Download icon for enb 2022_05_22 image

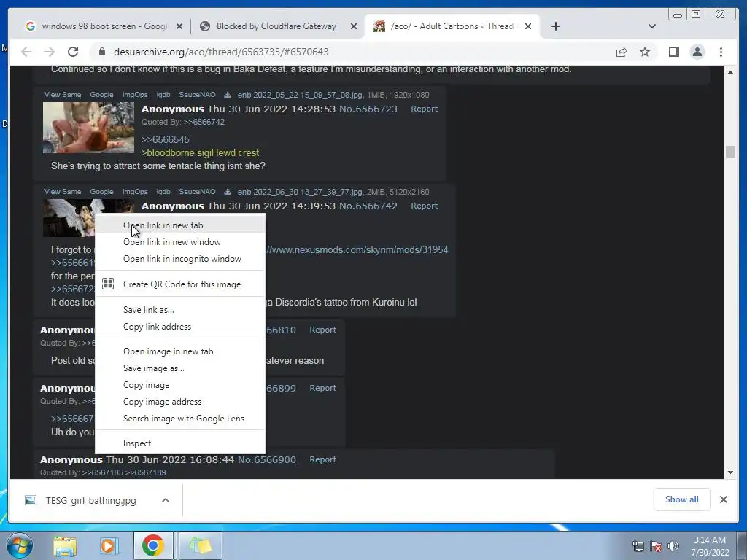click(x=228, y=95)
